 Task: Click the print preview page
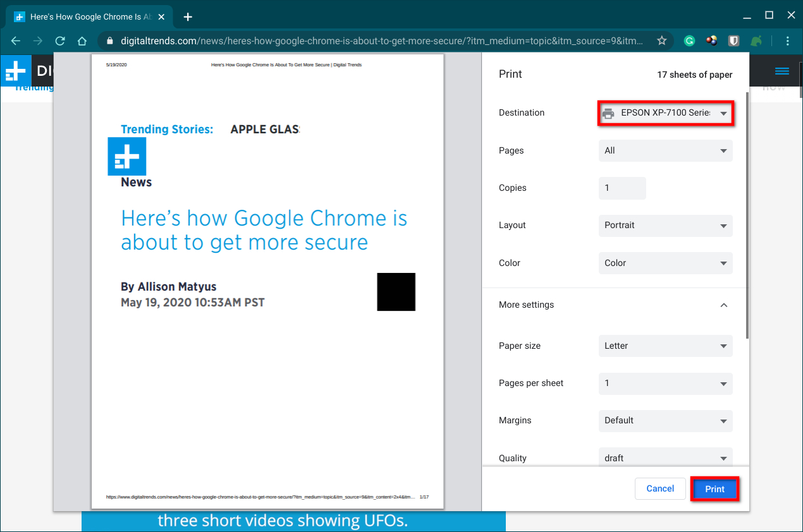(267, 281)
